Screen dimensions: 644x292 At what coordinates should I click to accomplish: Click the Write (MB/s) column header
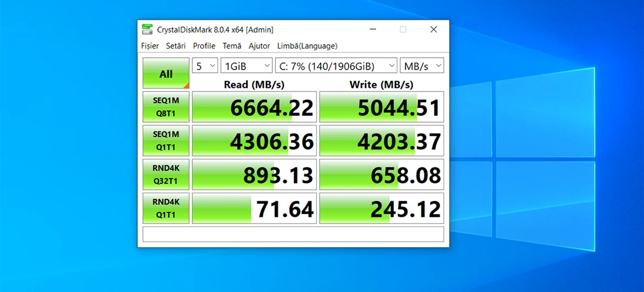(x=381, y=85)
